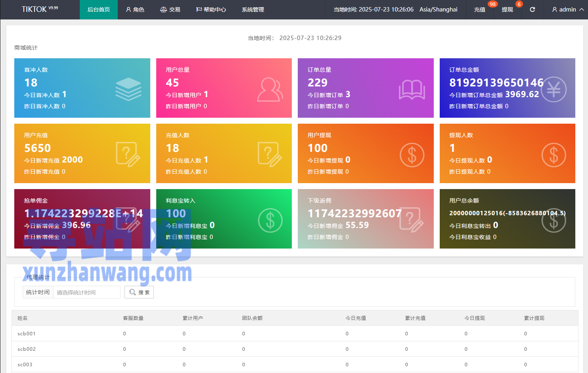Screen dimensions: 588x373
Task: Click the 累计提现 column header
Action: click(x=534, y=318)
